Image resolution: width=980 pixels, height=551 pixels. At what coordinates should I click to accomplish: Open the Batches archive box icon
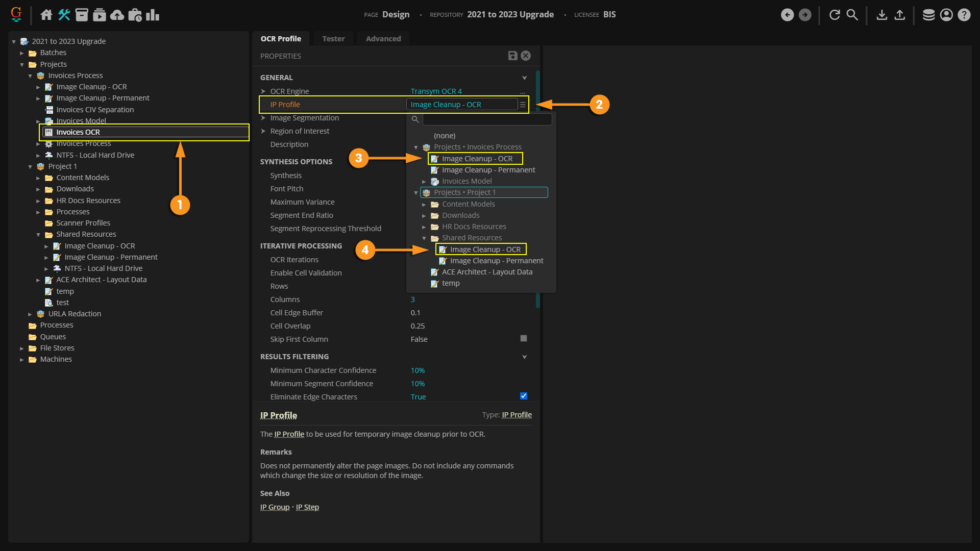click(82, 15)
